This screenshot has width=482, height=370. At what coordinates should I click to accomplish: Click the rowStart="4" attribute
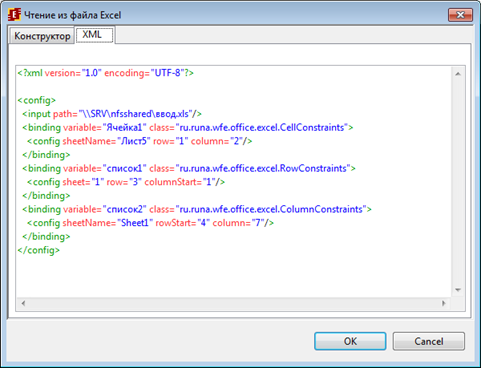pyautogui.click(x=182, y=223)
